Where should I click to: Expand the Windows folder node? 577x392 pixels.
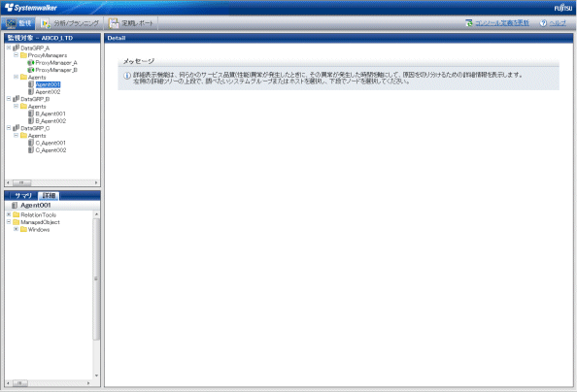[16, 229]
